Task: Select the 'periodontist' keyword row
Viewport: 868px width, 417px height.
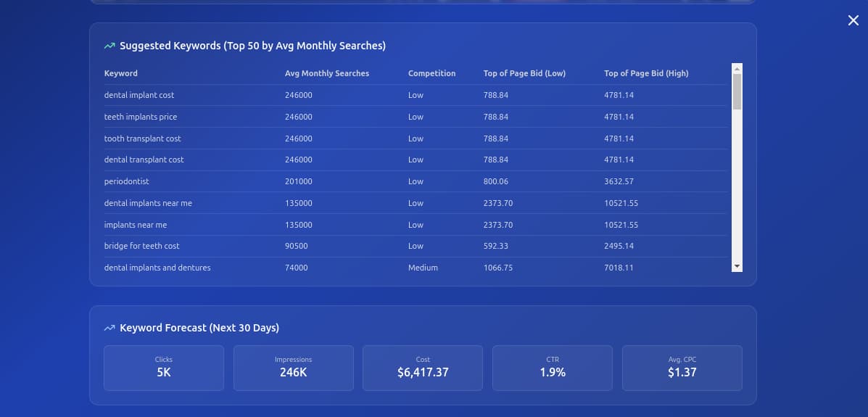Action: coord(127,181)
